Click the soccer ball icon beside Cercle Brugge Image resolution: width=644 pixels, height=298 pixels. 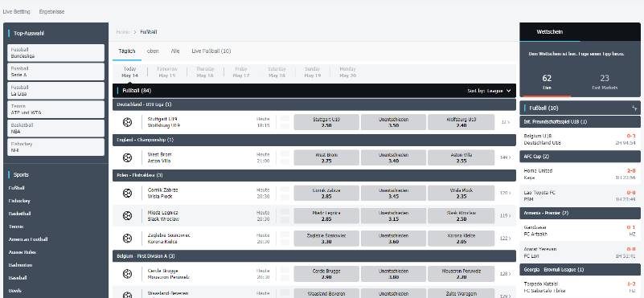[127, 274]
